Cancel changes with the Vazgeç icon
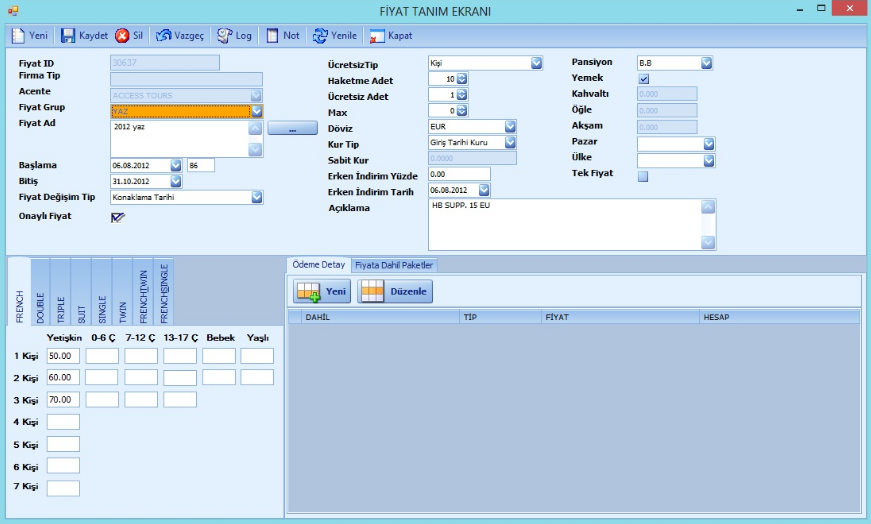The width and height of the screenshot is (871, 524). click(163, 36)
